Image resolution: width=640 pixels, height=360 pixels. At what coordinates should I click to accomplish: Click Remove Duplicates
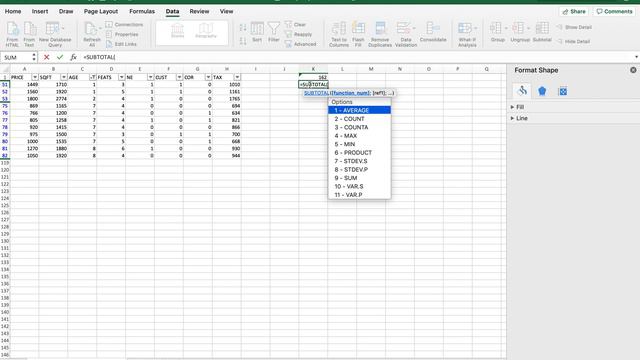pyautogui.click(x=380, y=34)
